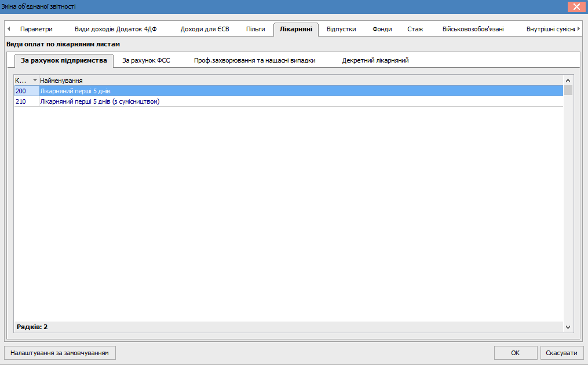Open the Відпустки tab
588x365 pixels.
[341, 29]
